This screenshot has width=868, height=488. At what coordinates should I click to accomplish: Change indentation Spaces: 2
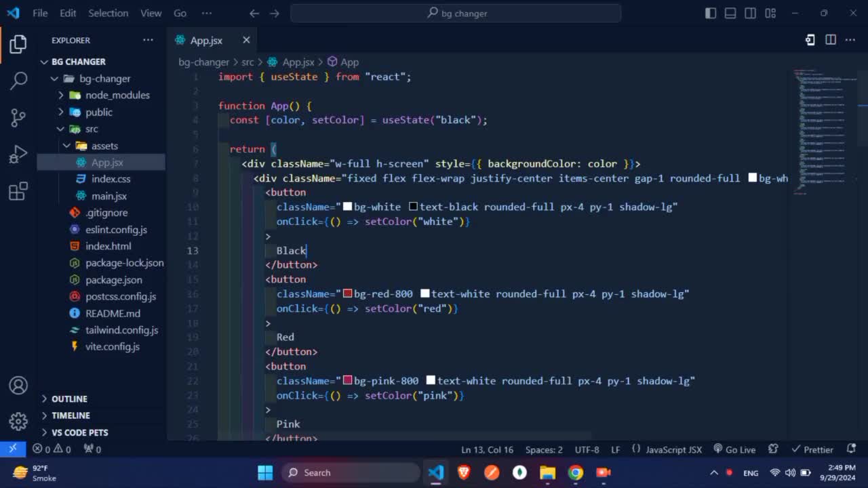coord(544,449)
